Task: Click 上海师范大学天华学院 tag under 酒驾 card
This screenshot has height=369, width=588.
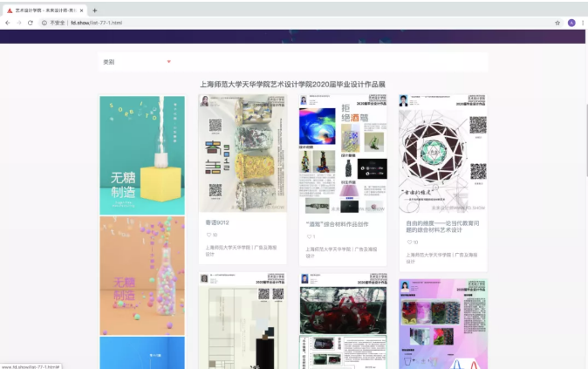Action: point(328,249)
